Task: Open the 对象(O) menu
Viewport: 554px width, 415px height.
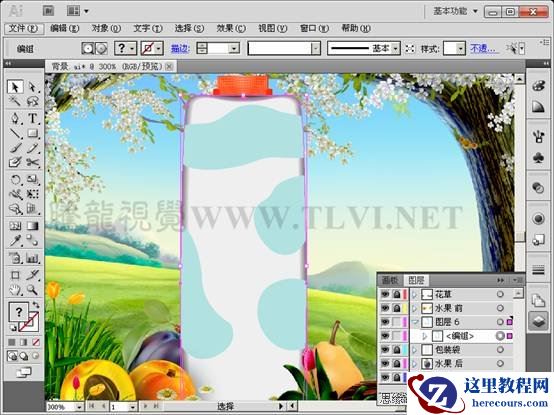Action: (106, 28)
